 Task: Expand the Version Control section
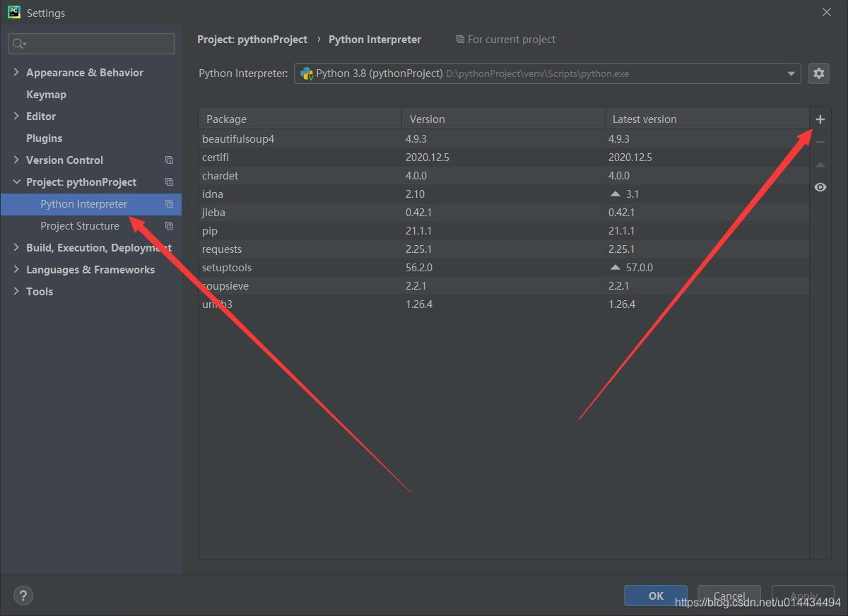[16, 160]
